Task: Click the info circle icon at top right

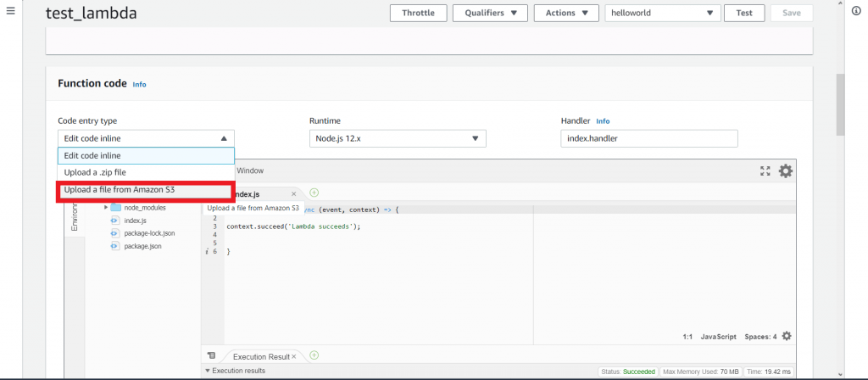Action: pyautogui.click(x=857, y=12)
